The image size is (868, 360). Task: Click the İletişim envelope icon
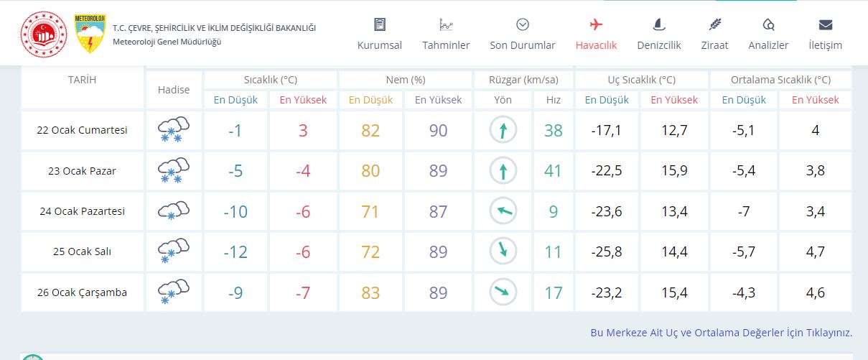(x=826, y=25)
